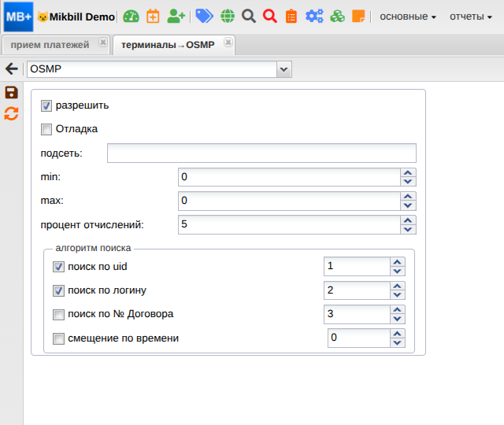Click the green add user icon
This screenshot has width=504, height=425.
pyautogui.click(x=176, y=17)
